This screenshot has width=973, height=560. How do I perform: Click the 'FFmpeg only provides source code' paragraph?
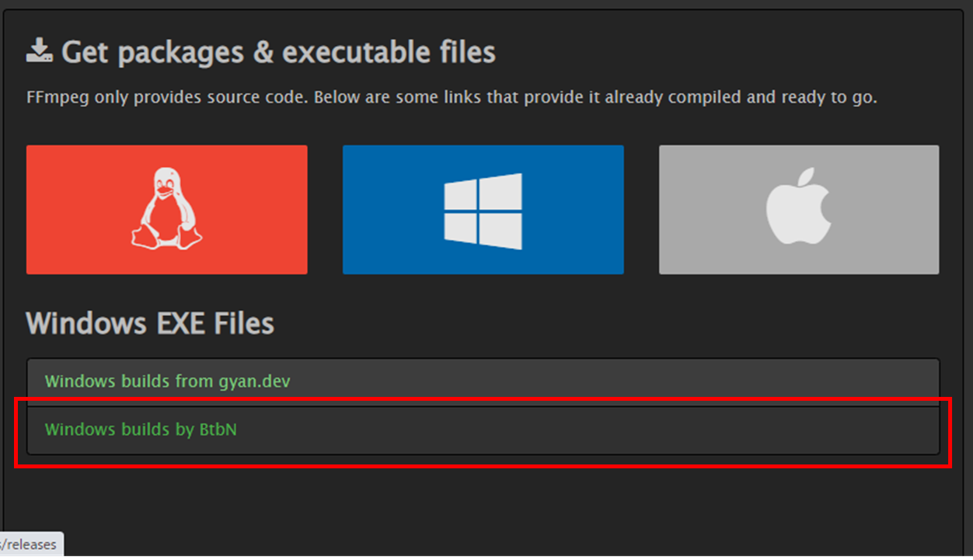point(451,99)
